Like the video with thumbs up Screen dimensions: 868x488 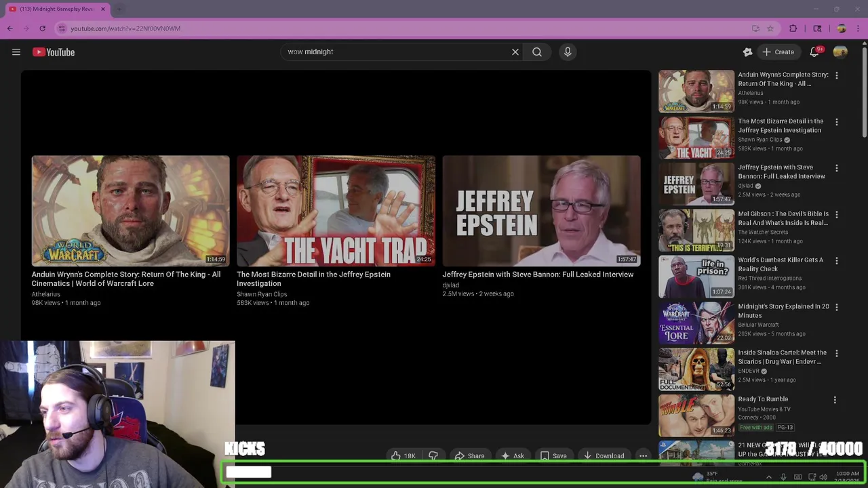click(403, 455)
